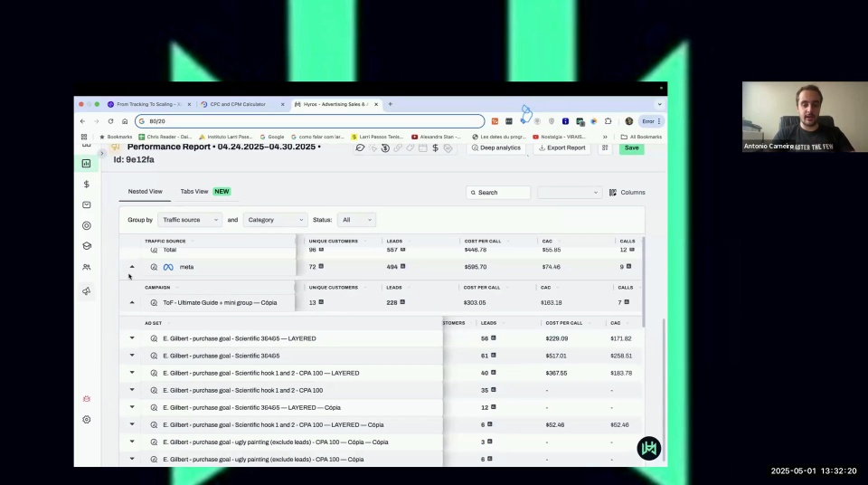Open the Hyros chat widget logo
Screen dimensions: 868x485
649,448
